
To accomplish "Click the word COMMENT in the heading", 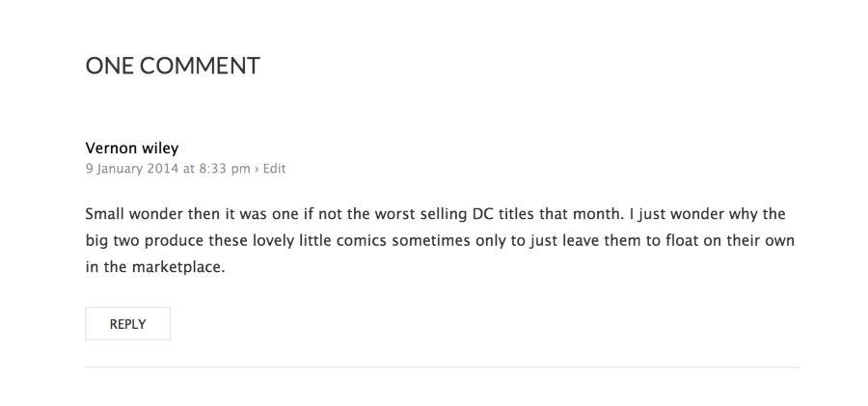I will [202, 66].
